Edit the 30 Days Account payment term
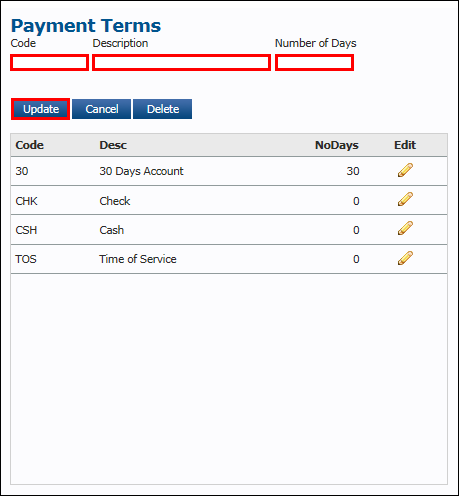Viewport: 459px width, 496px height. point(405,170)
